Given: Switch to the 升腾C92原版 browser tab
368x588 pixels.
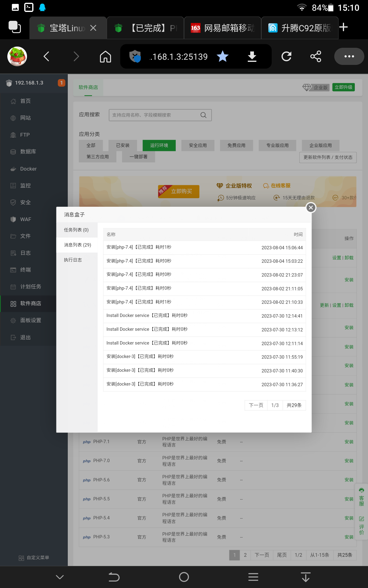Looking at the screenshot, I should (300, 28).
